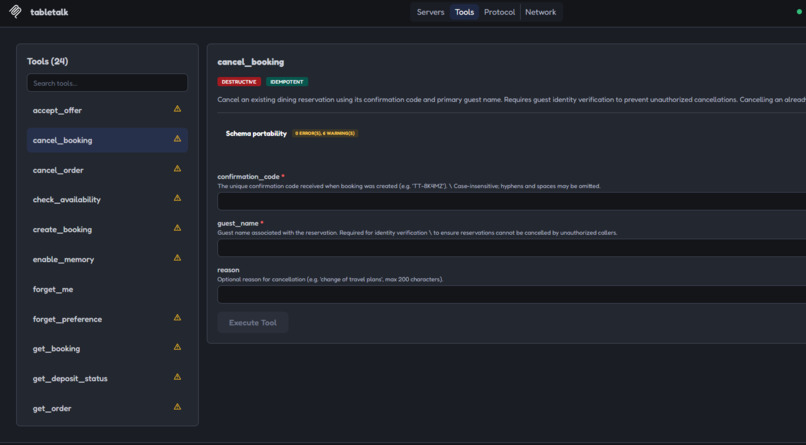Expand the Schema portability section
806x445 pixels.
pos(256,133)
